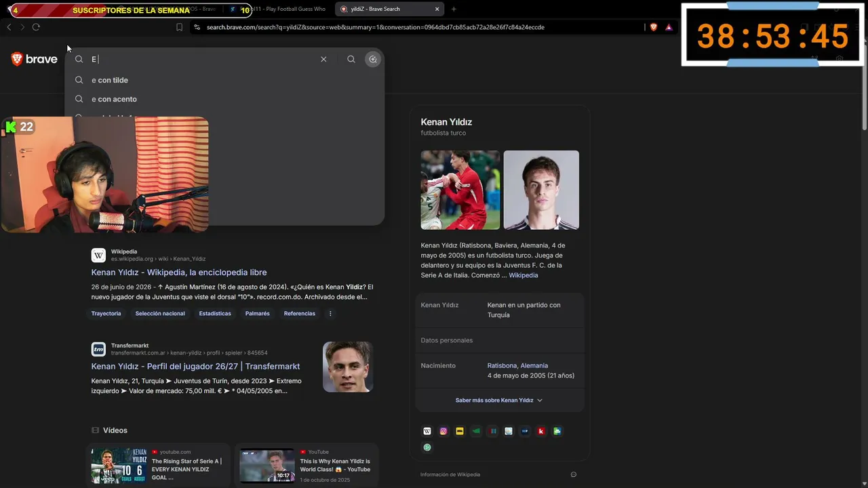868x488 pixels.
Task: Open the Alemania birthplace link
Action: pos(534,366)
